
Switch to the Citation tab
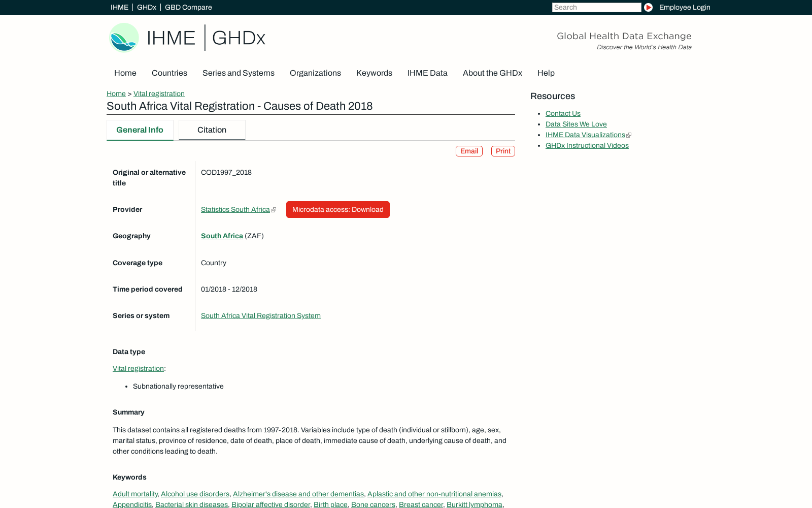pyautogui.click(x=212, y=130)
